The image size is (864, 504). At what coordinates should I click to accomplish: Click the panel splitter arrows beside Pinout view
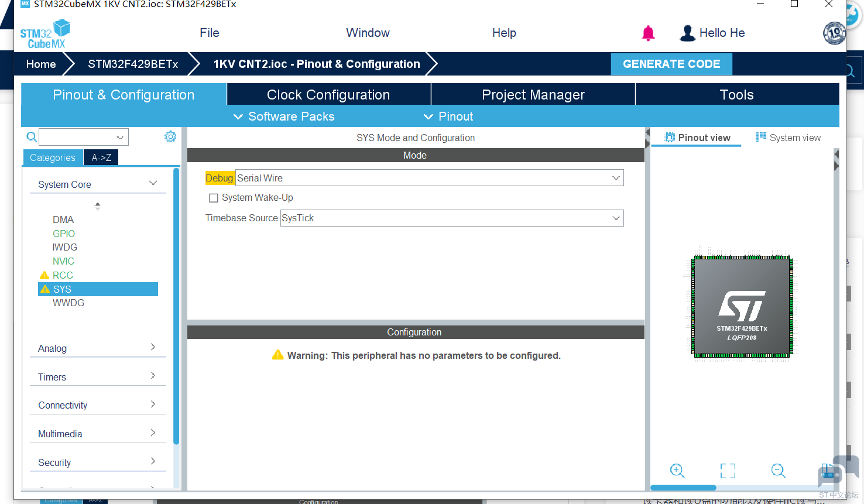click(x=647, y=138)
